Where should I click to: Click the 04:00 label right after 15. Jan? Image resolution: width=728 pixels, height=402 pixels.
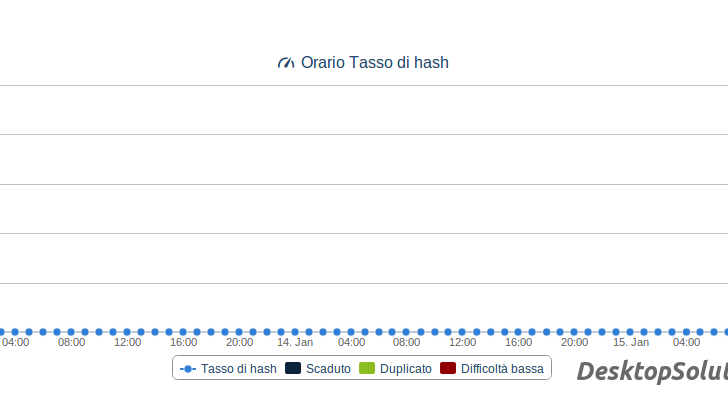pos(686,342)
